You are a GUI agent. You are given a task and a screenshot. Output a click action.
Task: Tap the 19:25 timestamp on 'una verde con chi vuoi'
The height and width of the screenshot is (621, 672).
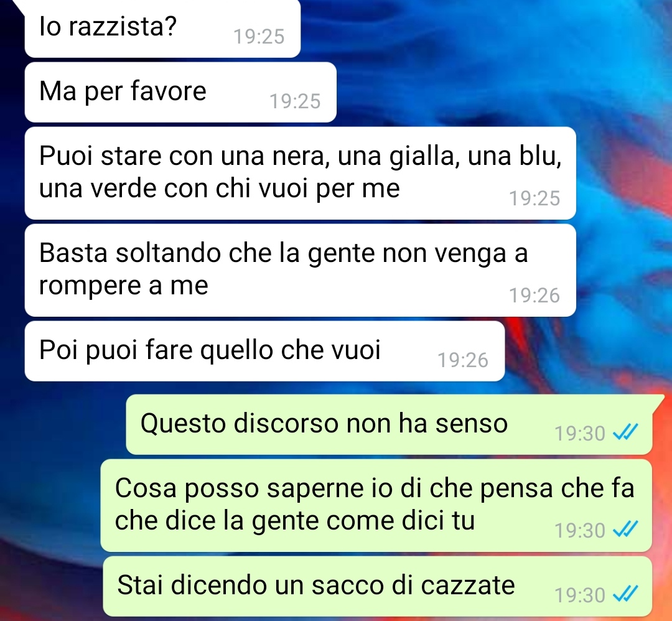point(534,198)
